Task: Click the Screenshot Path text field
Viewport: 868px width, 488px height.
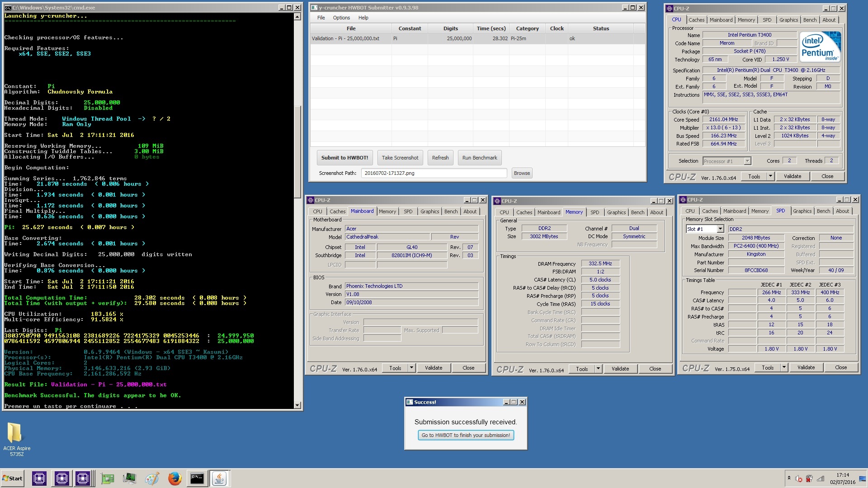Action: (x=434, y=173)
